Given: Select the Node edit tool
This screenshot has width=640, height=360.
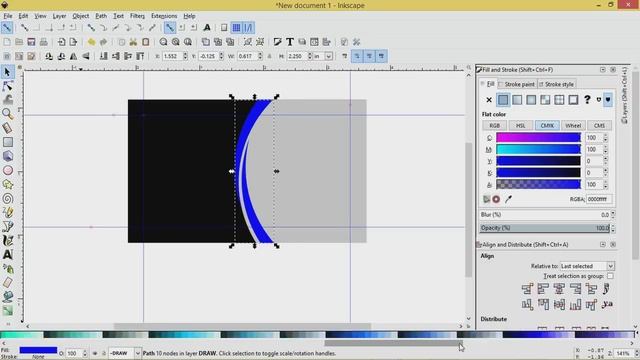Looking at the screenshot, I should coord(7,86).
